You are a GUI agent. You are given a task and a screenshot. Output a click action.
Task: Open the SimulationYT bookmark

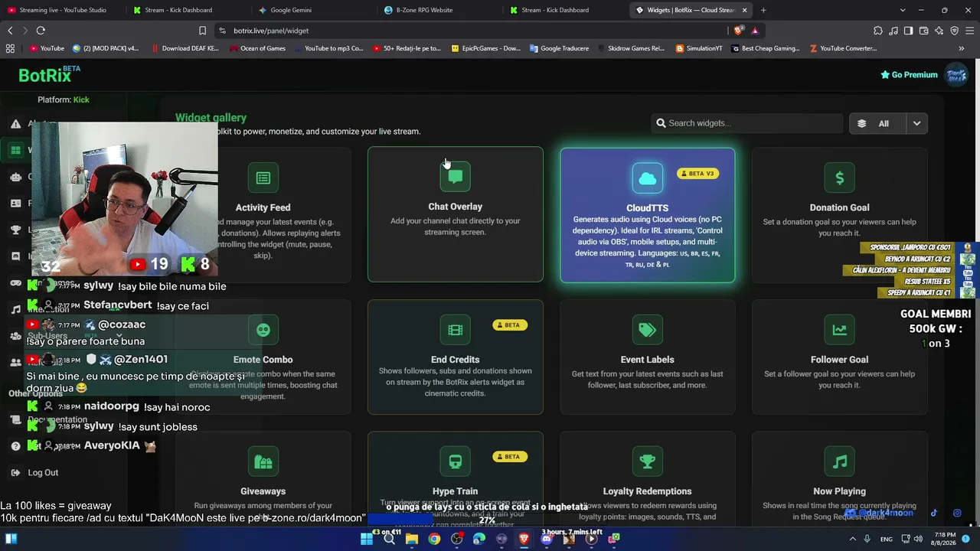pyautogui.click(x=699, y=48)
